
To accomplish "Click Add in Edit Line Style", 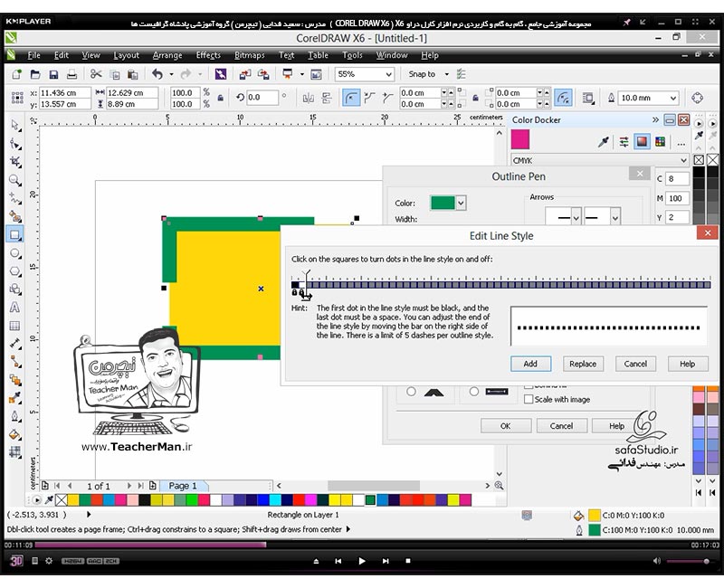I will tap(530, 364).
